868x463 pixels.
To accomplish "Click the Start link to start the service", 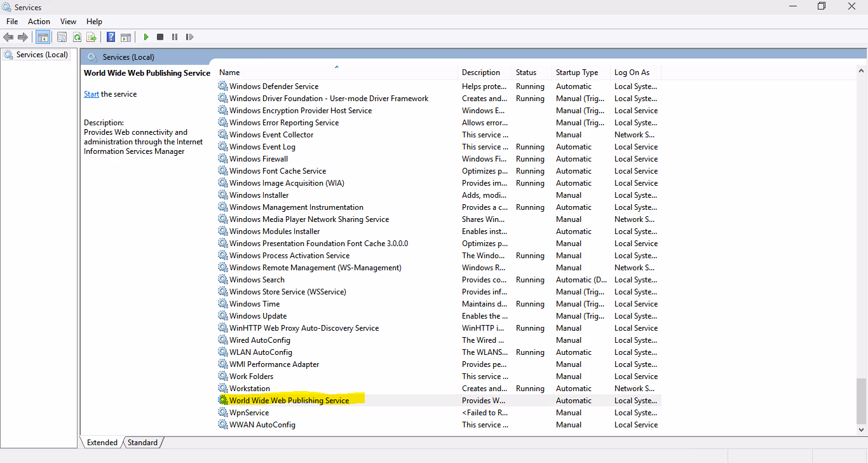I will point(91,93).
